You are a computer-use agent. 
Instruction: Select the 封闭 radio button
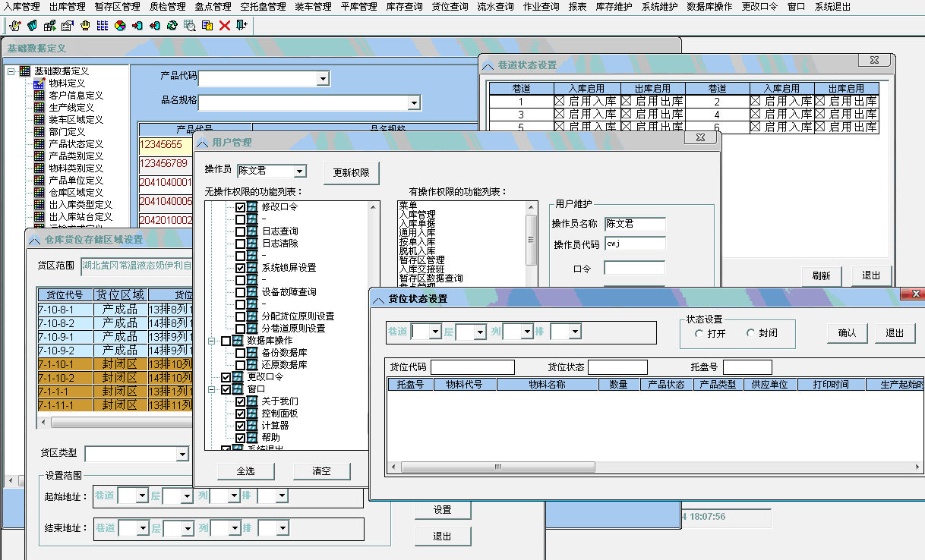pos(750,333)
